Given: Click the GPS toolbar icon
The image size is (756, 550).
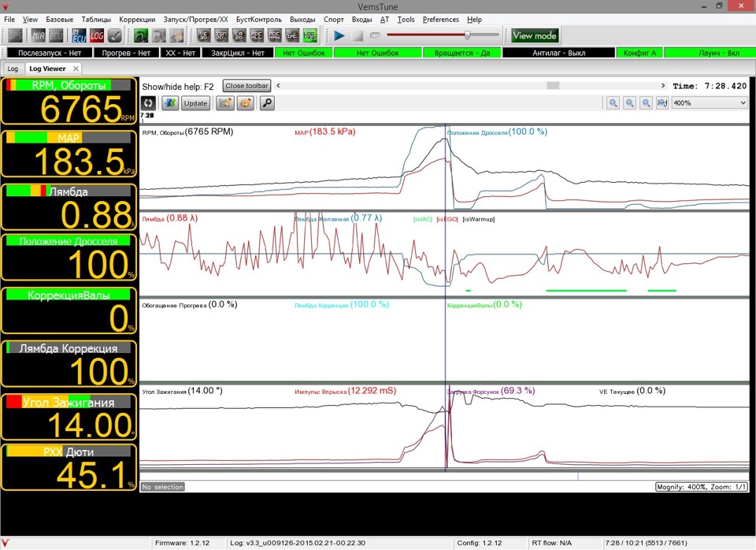Looking at the screenshot, I should (15, 35).
